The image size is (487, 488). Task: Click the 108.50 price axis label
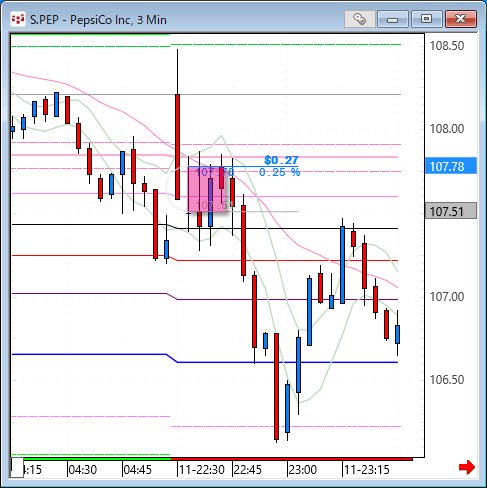pyautogui.click(x=447, y=46)
